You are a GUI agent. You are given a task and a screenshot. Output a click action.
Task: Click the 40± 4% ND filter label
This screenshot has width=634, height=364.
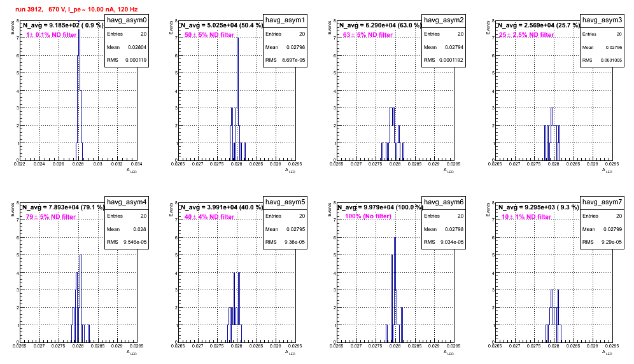209,217
